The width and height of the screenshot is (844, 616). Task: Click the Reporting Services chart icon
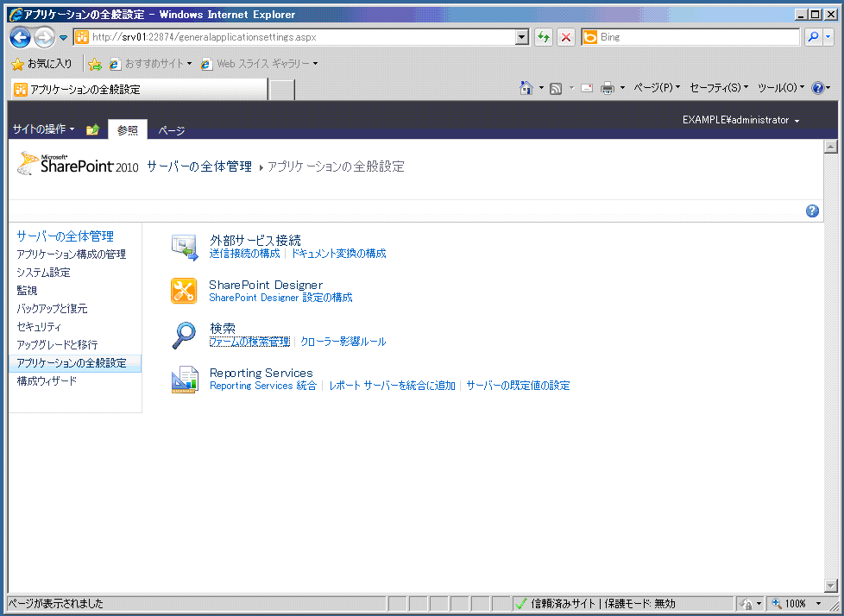[185, 380]
